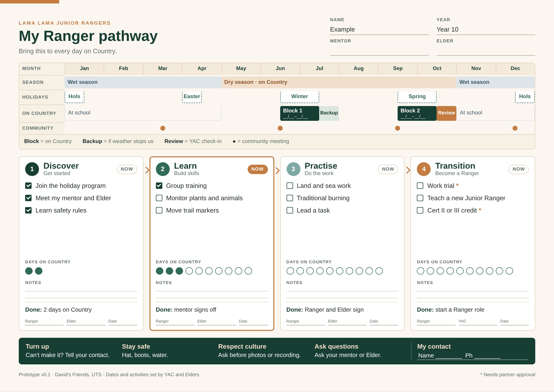Click the Winter holiday box

(x=300, y=97)
